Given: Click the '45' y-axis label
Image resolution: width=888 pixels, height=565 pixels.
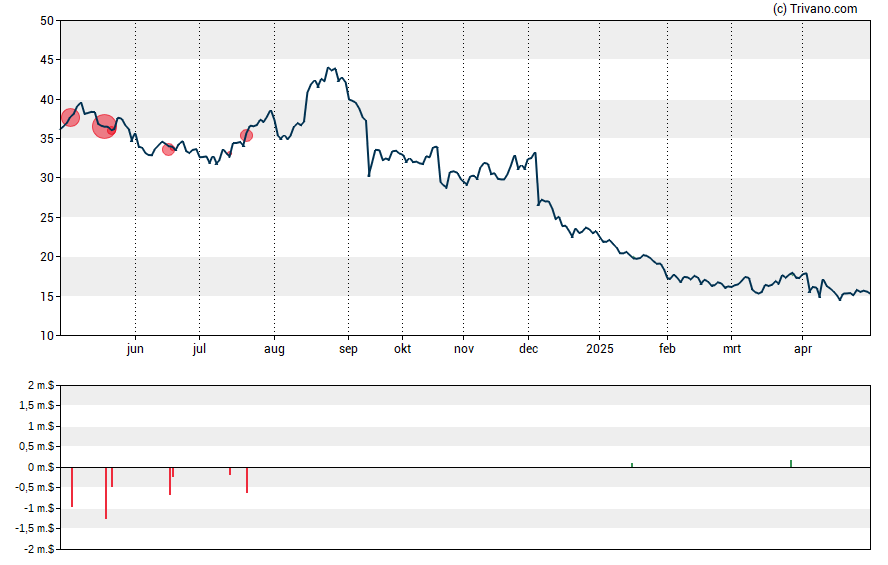Looking at the screenshot, I should 47,60.
